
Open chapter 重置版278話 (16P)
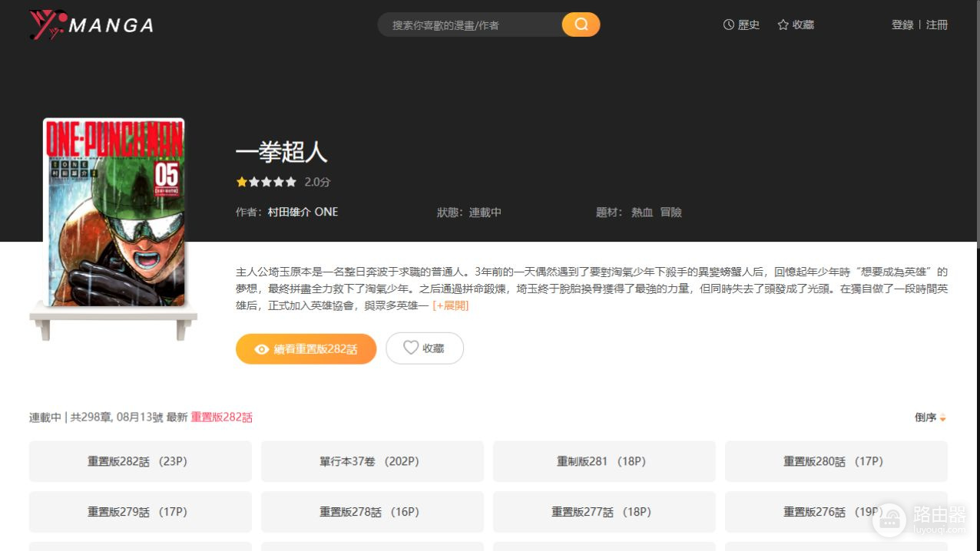tap(372, 512)
